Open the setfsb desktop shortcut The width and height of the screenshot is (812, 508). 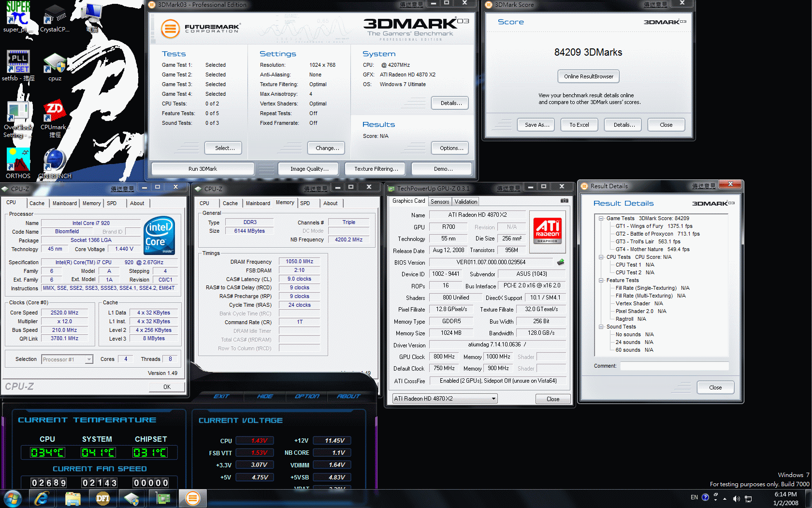click(x=18, y=65)
